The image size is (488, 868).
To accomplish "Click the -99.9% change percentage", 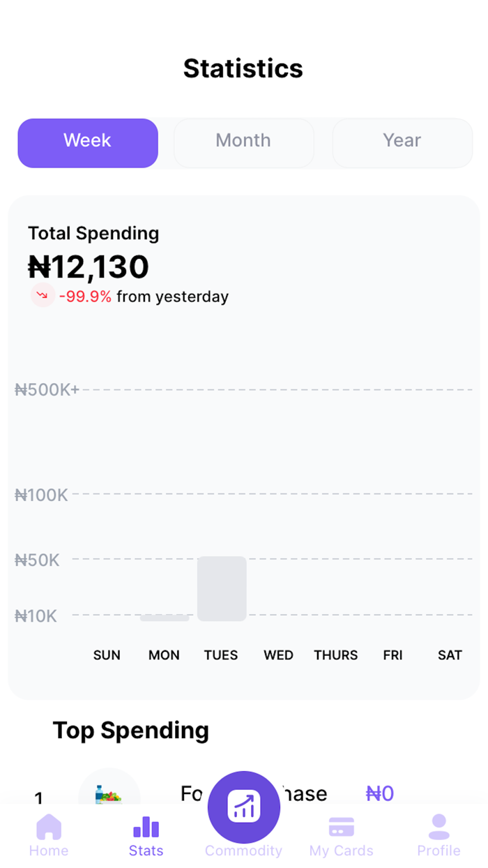I will coord(85,297).
